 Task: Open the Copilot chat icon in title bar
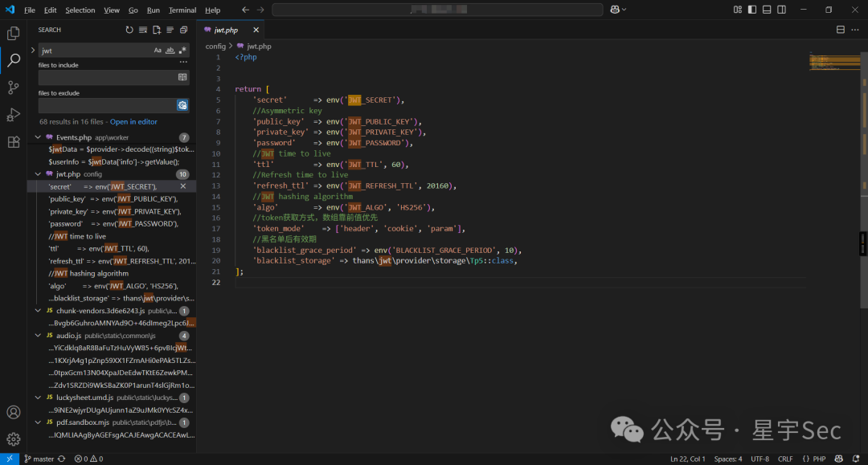tap(615, 10)
